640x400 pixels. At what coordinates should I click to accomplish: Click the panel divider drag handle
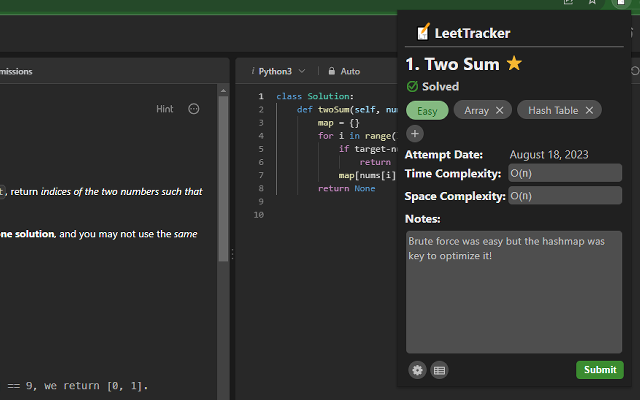point(232,254)
